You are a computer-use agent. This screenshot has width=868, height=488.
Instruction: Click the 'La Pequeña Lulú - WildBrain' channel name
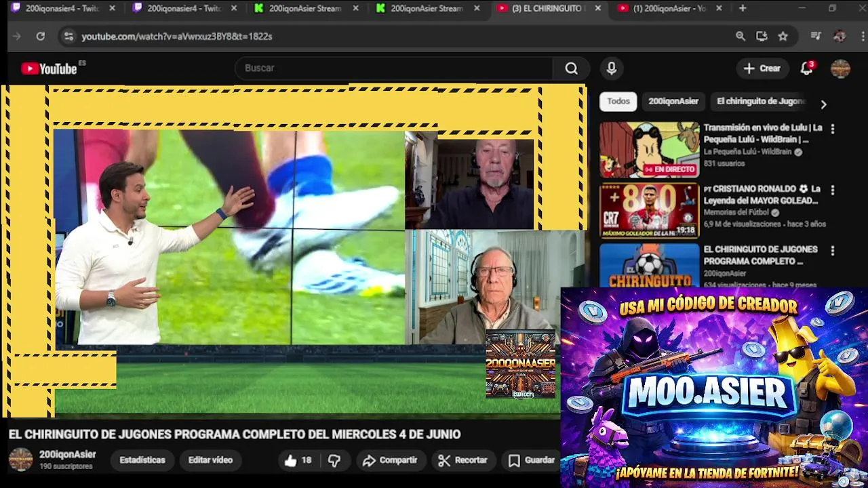click(747, 152)
